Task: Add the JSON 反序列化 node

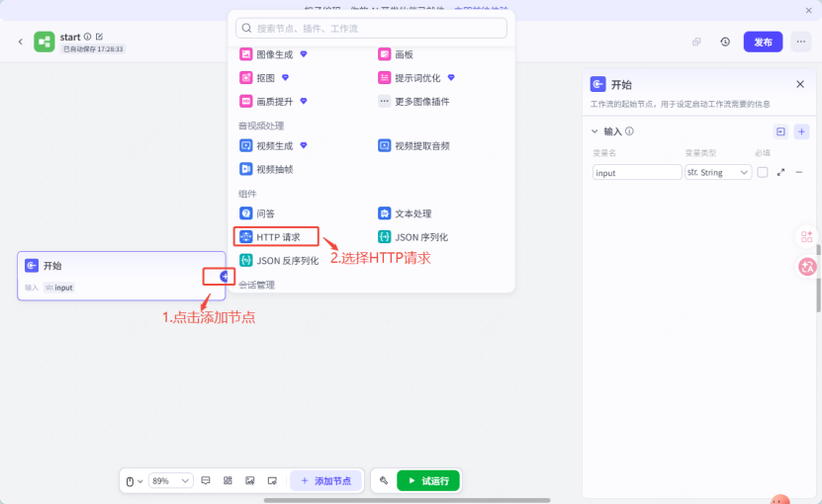Action: (x=279, y=260)
